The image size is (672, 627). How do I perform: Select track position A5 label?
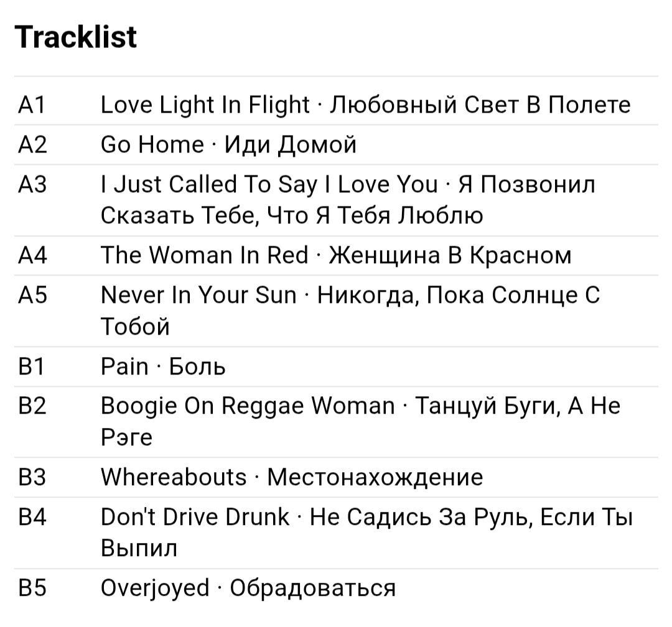pyautogui.click(x=32, y=295)
